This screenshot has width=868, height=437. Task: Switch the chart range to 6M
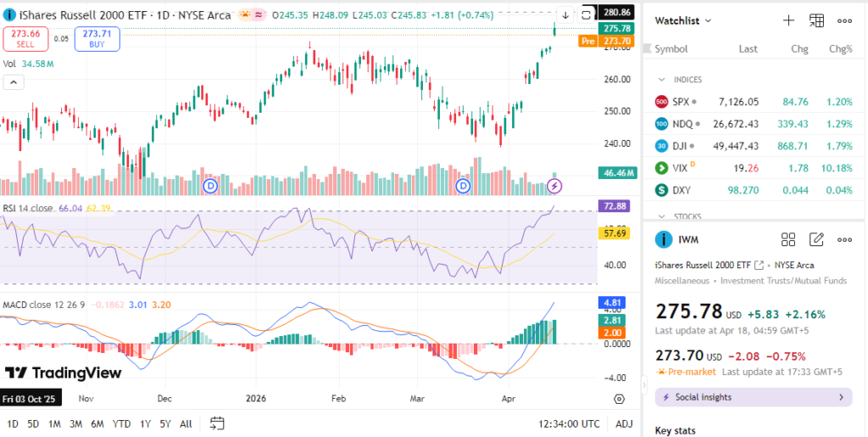tap(97, 423)
